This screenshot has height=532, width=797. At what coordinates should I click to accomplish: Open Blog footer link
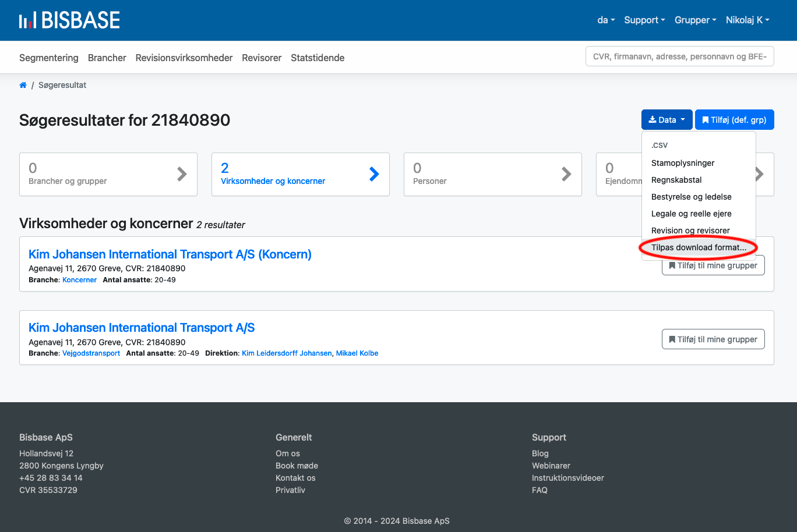(x=540, y=453)
